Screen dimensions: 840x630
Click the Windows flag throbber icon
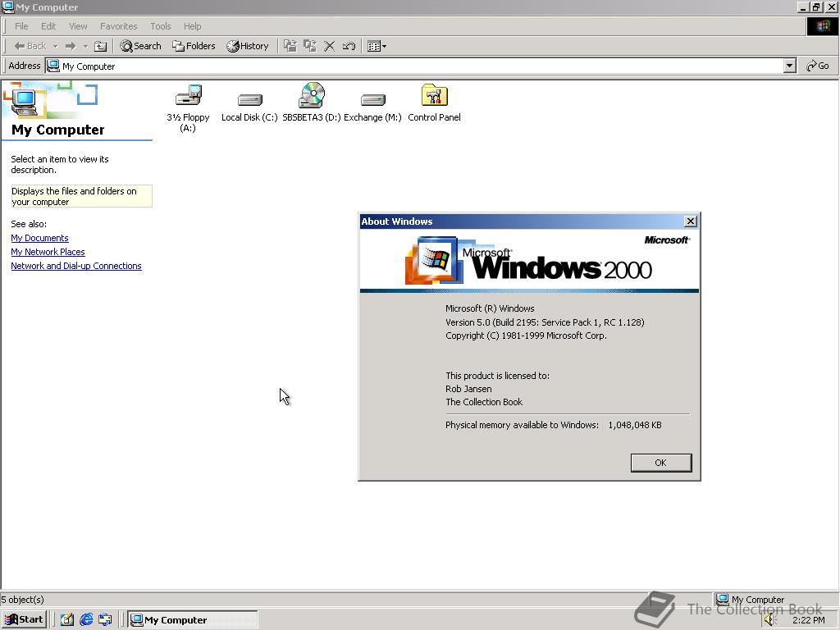pos(822,26)
